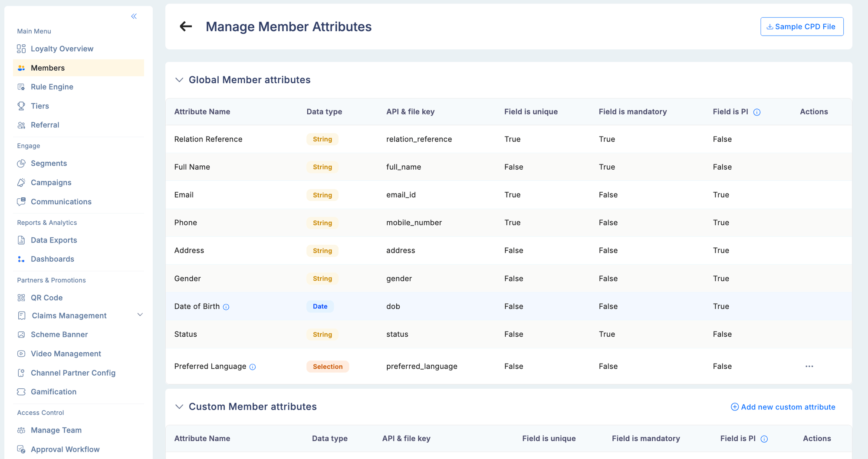This screenshot has height=459, width=868.
Task: Go back using the left arrow icon
Action: (x=186, y=26)
